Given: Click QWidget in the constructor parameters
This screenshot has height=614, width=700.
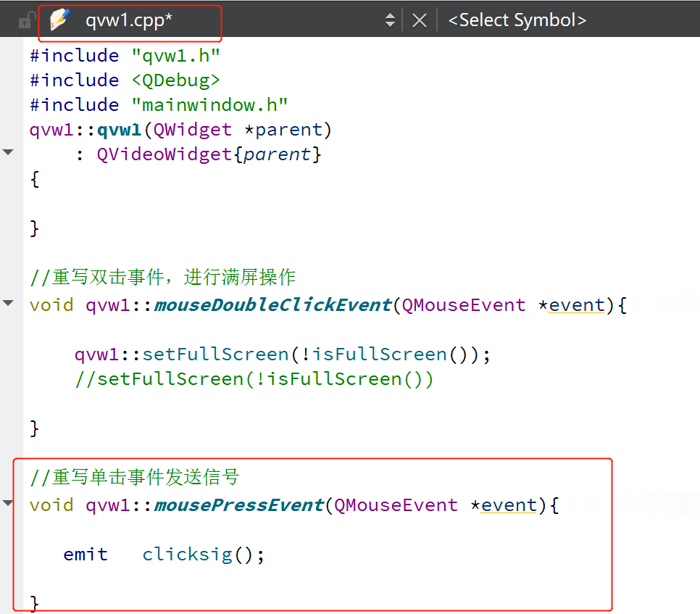Looking at the screenshot, I should click(193, 130).
